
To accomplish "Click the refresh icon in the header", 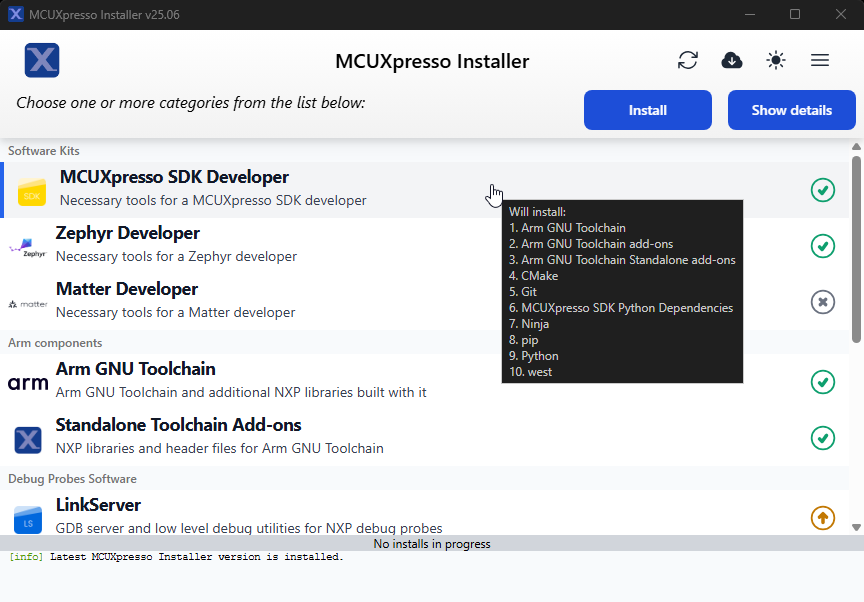I will point(688,60).
